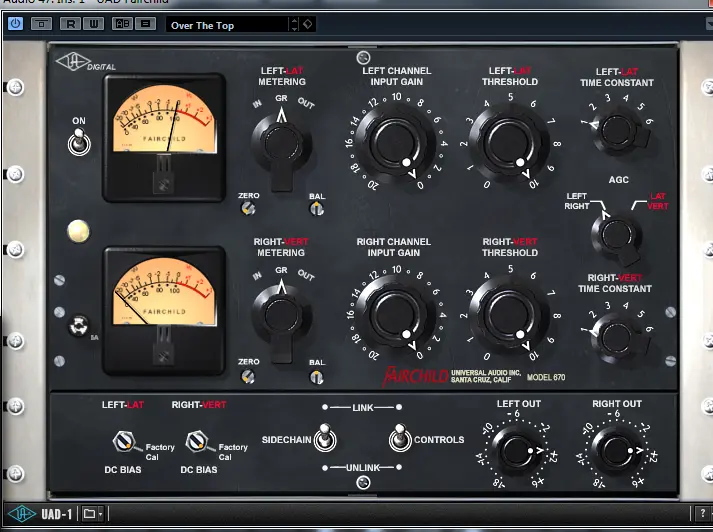This screenshot has width=713, height=532.
Task: Click the diamond preset browser icon
Action: pos(308,24)
